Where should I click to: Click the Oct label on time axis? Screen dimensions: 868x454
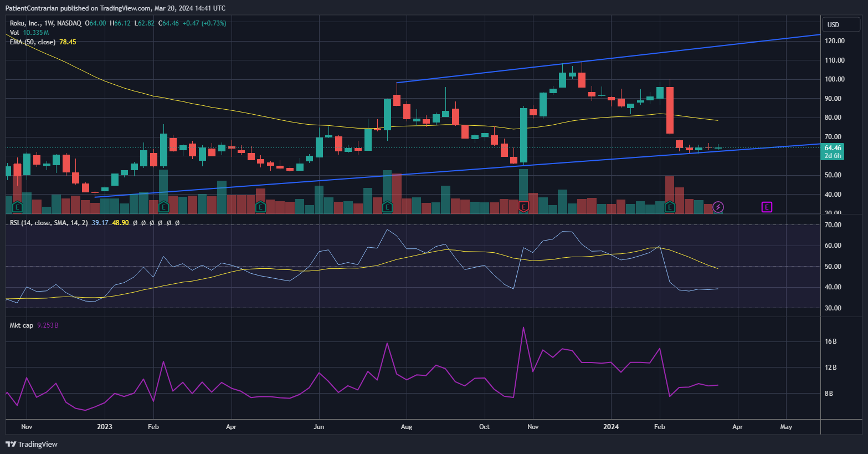[x=484, y=427]
